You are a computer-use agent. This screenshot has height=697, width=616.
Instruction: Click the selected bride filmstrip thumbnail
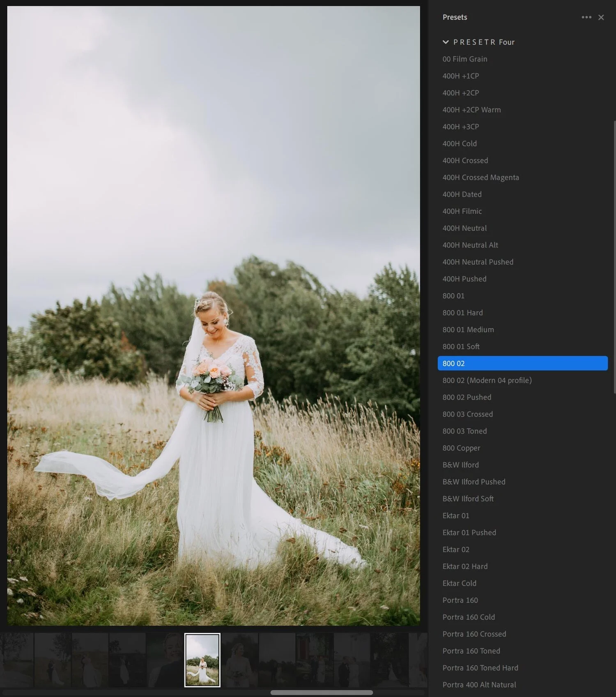point(202,660)
